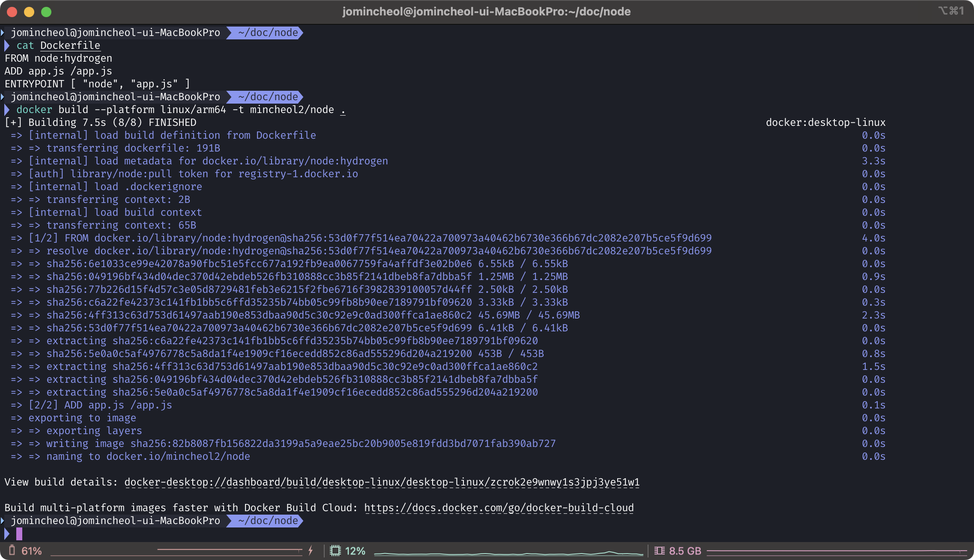This screenshot has width=974, height=560.
Task: Click the docker build command text
Action: pos(180,110)
